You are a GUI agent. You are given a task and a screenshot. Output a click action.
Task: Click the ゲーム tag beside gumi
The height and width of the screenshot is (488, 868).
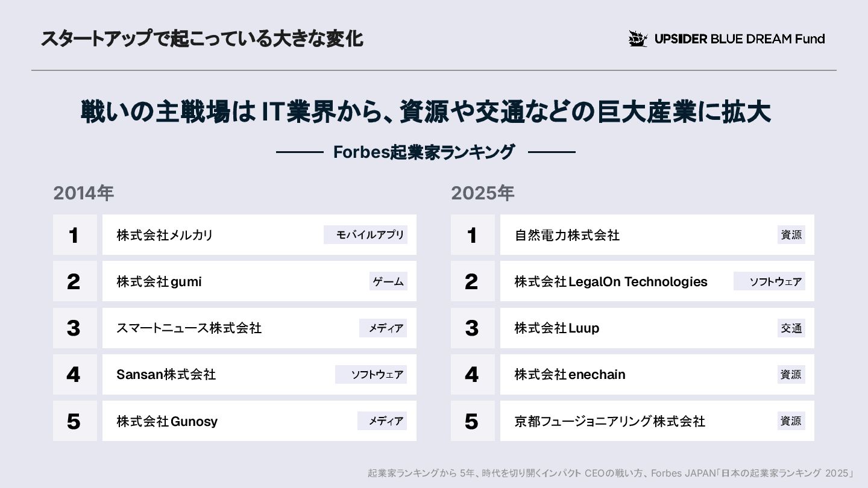pos(388,281)
